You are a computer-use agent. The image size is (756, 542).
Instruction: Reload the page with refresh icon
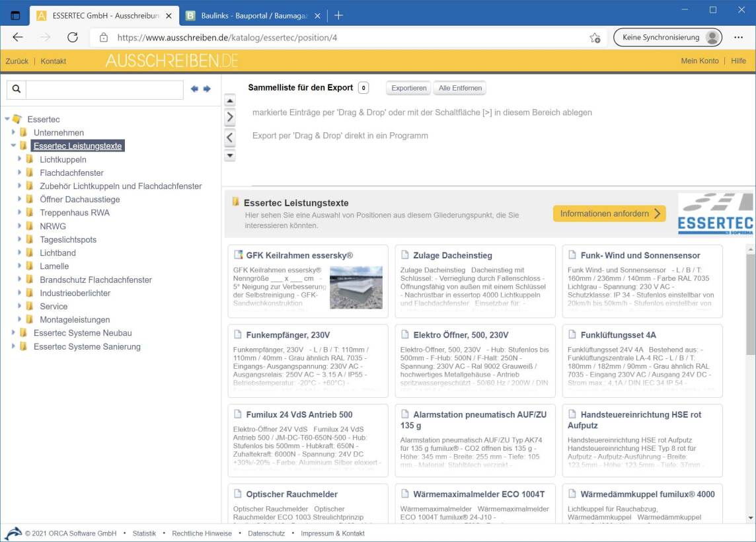(x=73, y=37)
